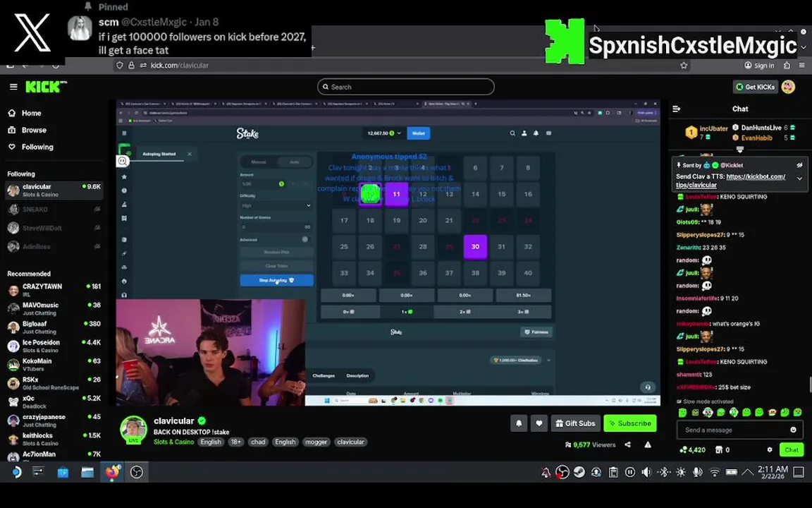
Task: Open the user avatar beside Get KICKs
Action: pyautogui.click(x=788, y=87)
